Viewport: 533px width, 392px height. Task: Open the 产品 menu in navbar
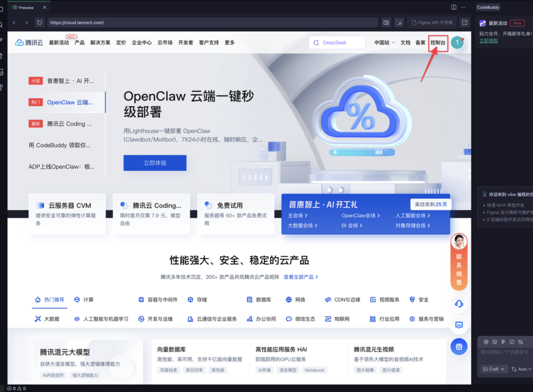point(79,43)
